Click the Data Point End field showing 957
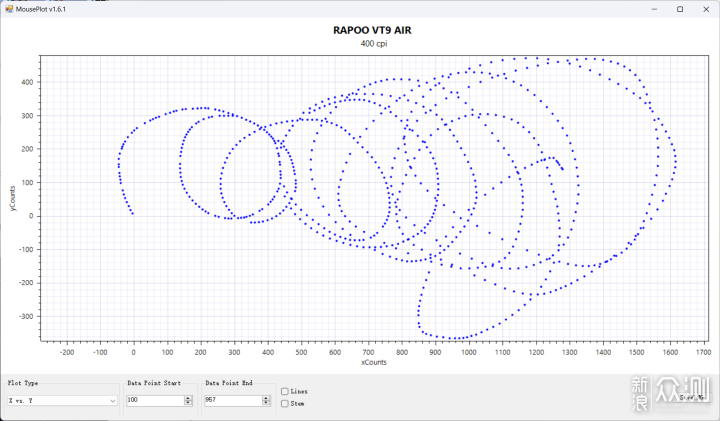720x421 pixels. [x=233, y=400]
